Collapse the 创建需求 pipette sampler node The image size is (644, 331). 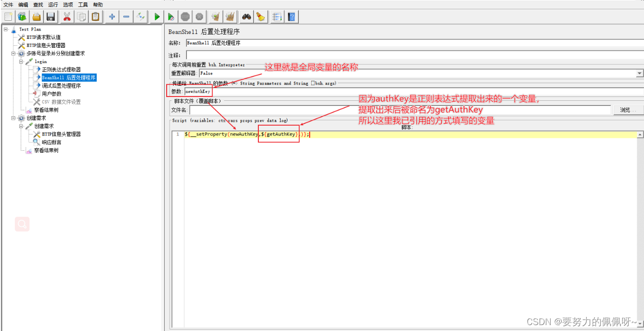point(21,126)
